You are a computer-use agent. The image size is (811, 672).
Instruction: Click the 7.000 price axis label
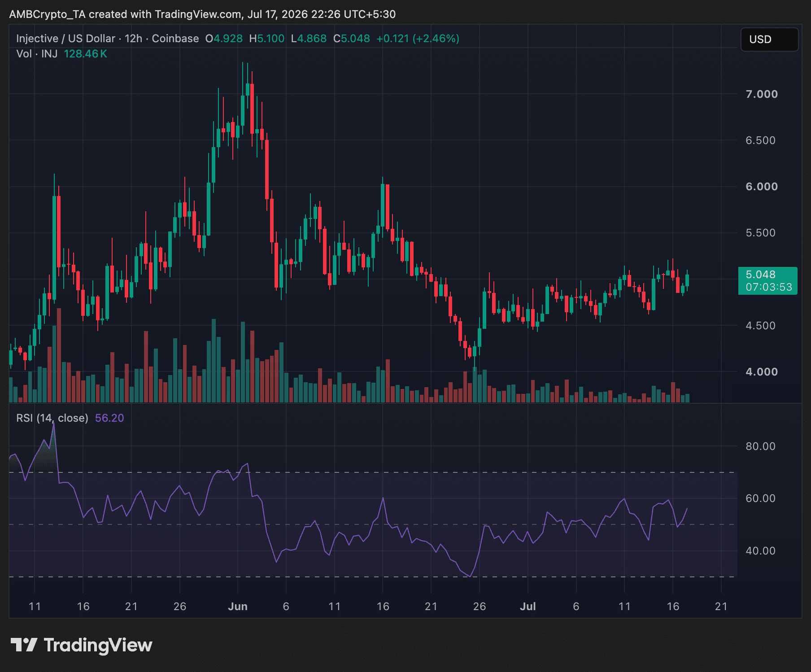761,94
